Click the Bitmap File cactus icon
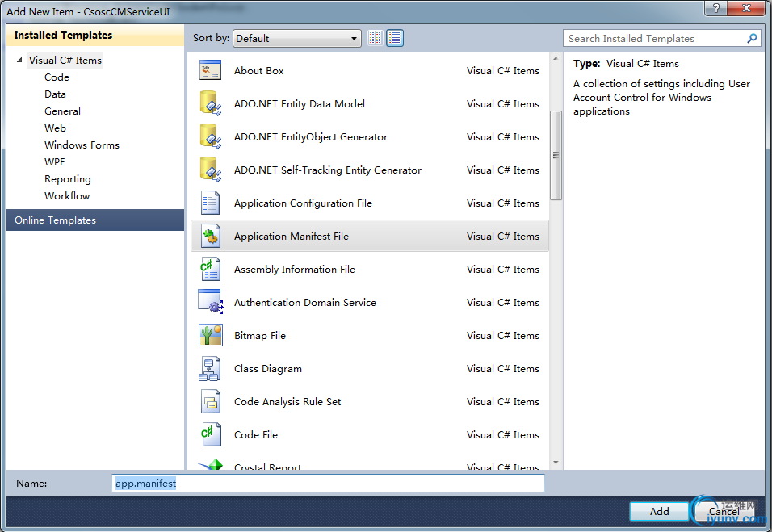Screen dimensions: 772x532 (210, 335)
